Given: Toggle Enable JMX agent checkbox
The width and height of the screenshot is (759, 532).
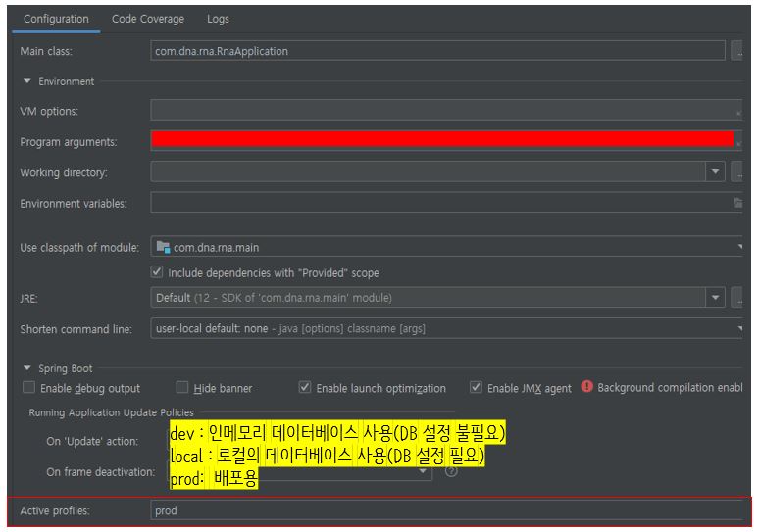Looking at the screenshot, I should [x=476, y=387].
